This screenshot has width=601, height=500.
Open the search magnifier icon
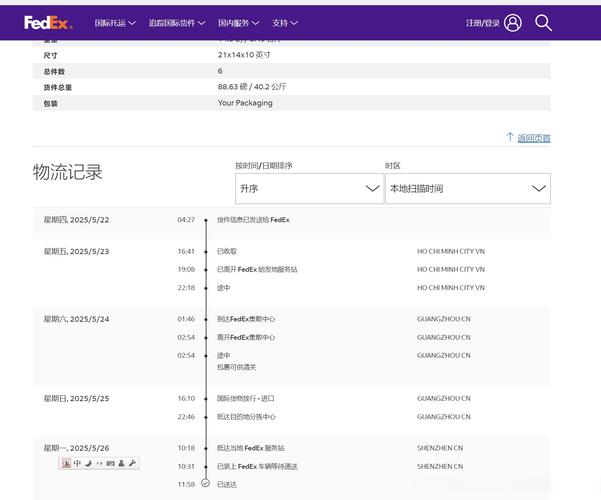543,22
